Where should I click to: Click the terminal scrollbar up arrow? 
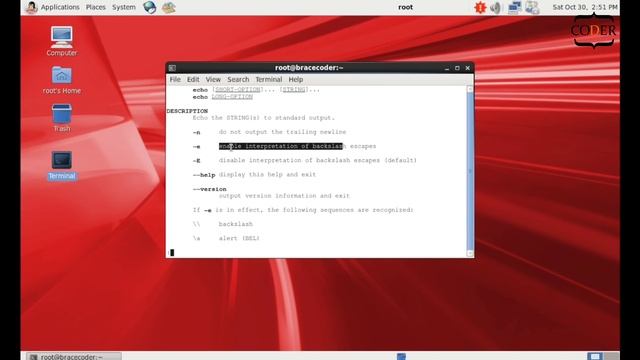pos(470,89)
